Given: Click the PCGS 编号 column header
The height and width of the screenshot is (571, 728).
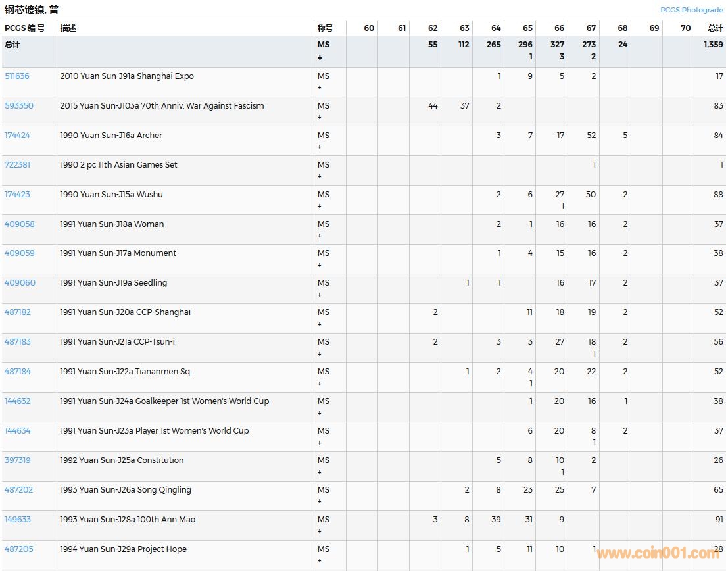Looking at the screenshot, I should (x=25, y=28).
